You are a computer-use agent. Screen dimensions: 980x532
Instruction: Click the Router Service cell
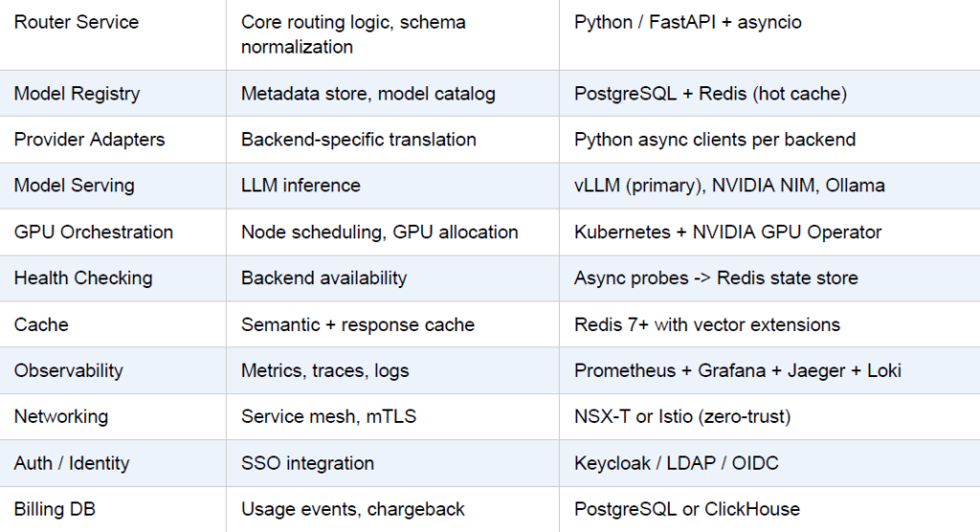click(x=77, y=22)
